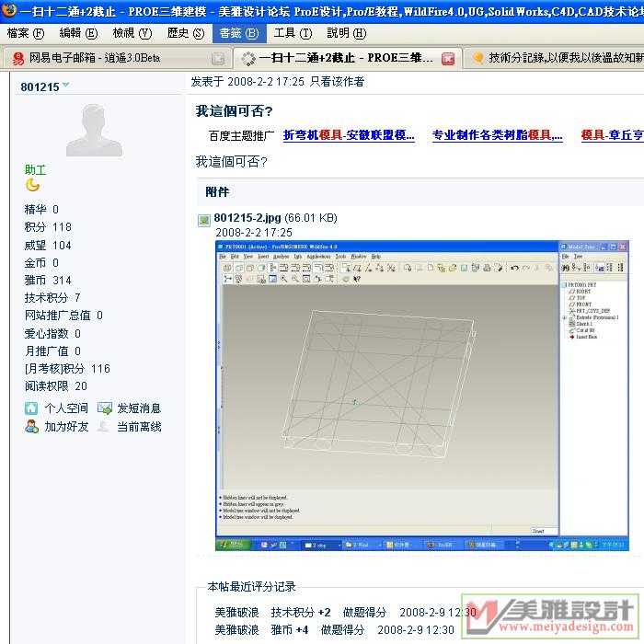Click the post date 发表于 2008-2-2 17:25

pos(247,82)
